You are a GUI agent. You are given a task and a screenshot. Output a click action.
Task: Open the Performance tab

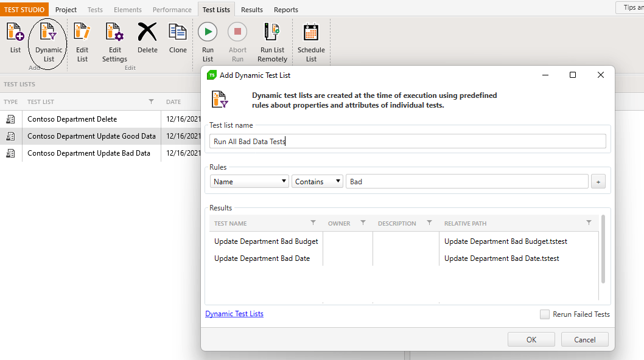[172, 10]
